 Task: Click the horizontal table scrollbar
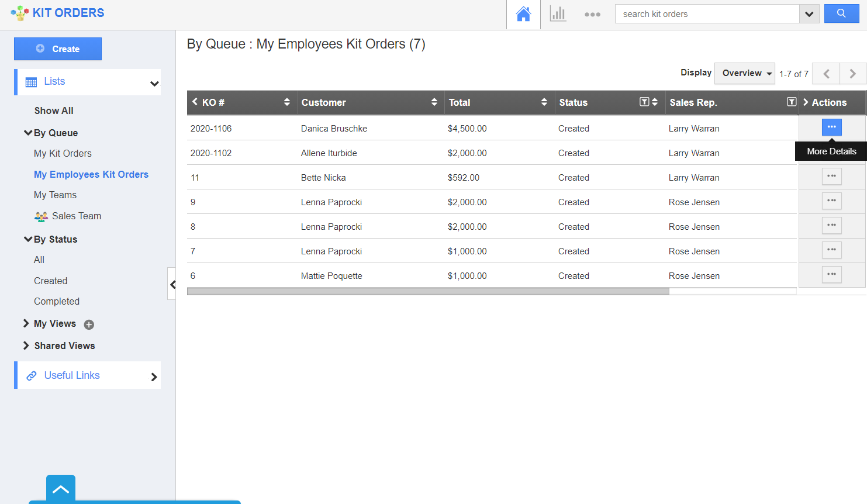(x=427, y=291)
